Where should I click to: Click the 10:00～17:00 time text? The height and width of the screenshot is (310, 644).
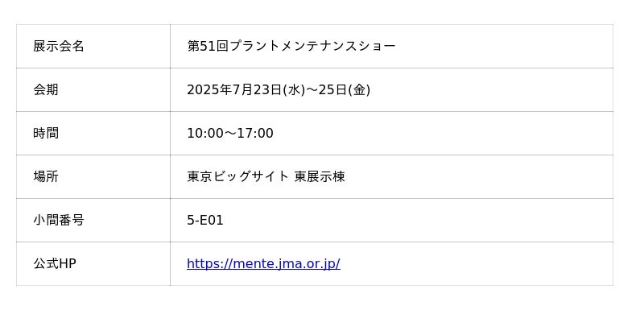coord(230,134)
